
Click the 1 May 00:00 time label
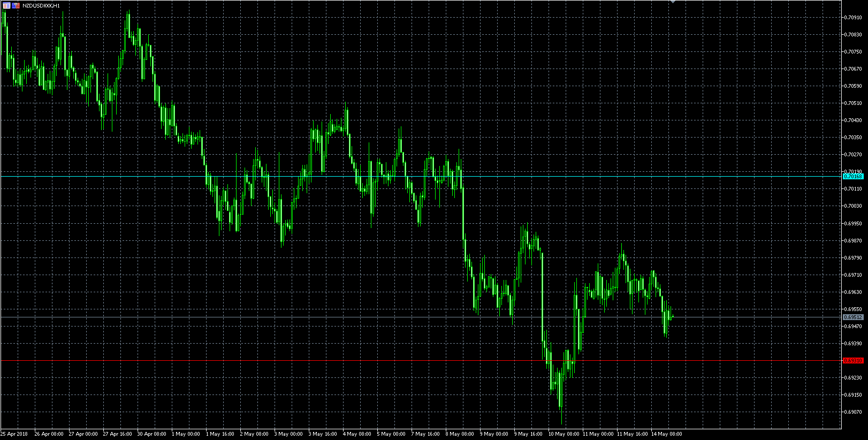(186, 434)
